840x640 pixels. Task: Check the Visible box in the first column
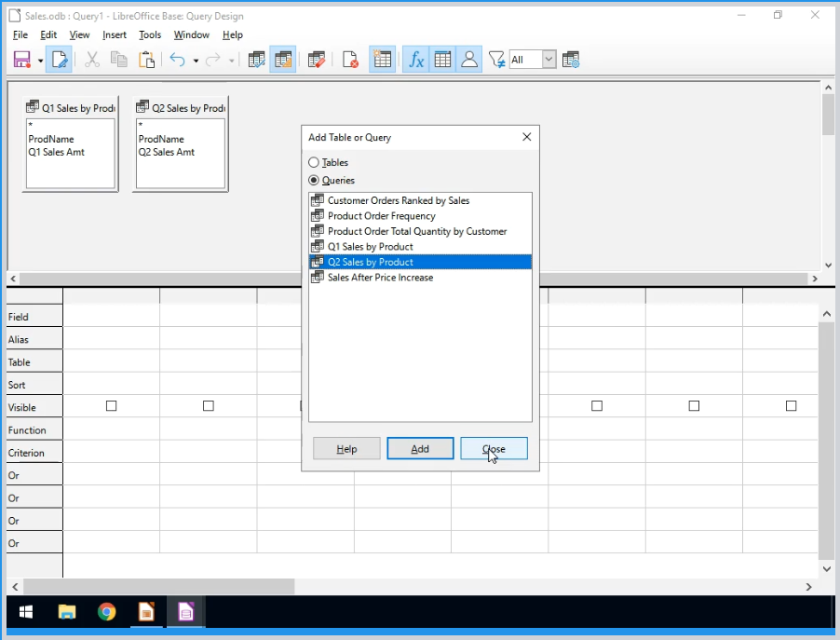[112, 406]
